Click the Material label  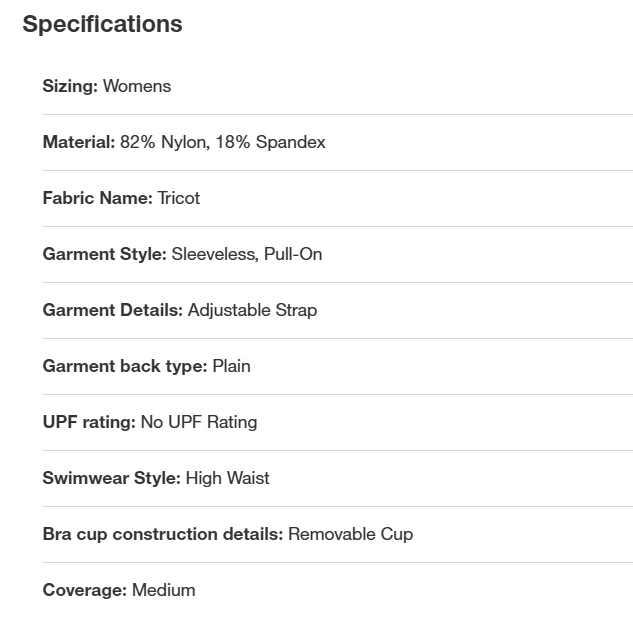coord(78,142)
